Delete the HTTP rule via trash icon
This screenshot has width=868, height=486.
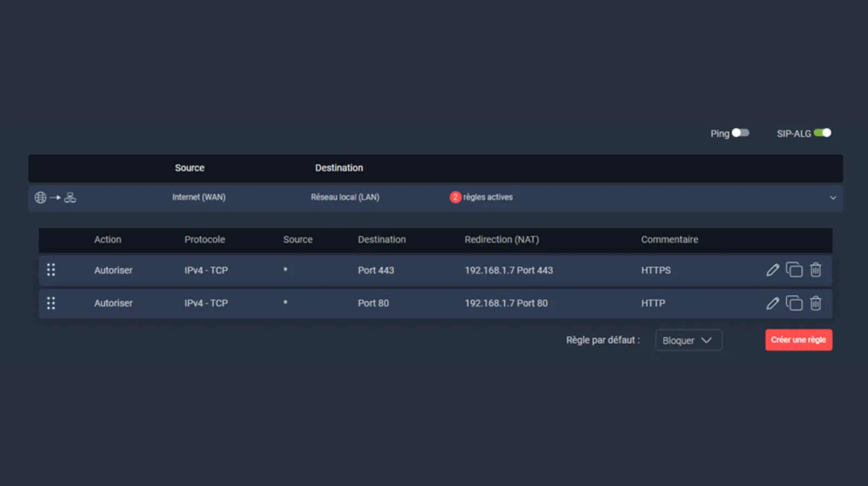click(815, 303)
